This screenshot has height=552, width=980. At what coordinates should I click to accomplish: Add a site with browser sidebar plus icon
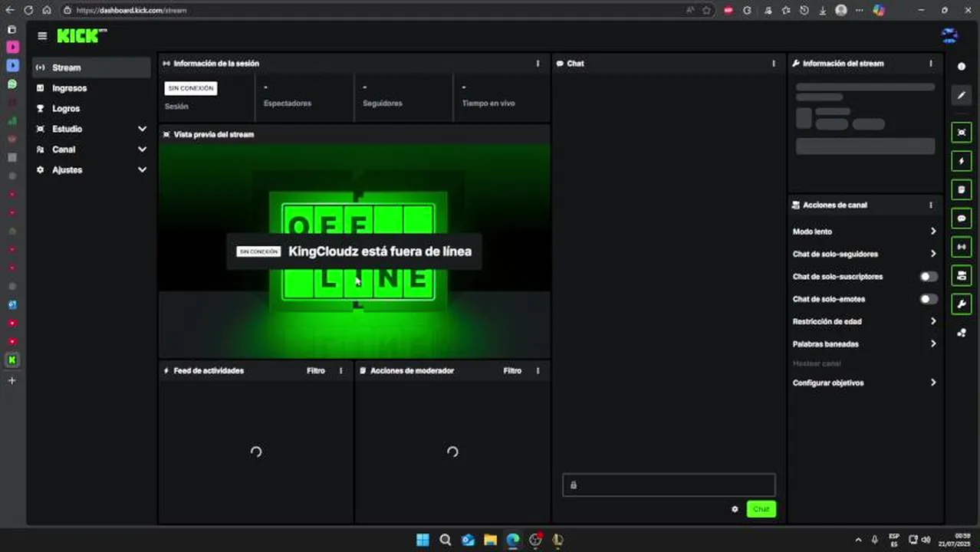click(12, 380)
